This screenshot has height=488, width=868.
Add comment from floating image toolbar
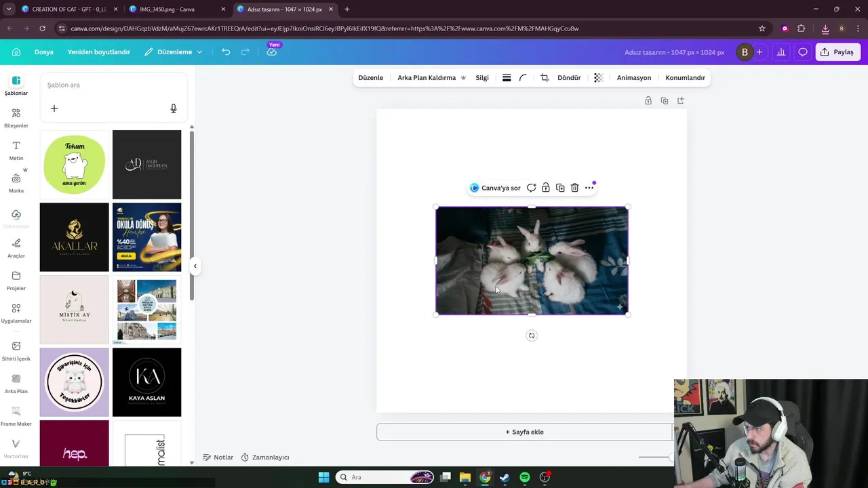pyautogui.click(x=532, y=188)
